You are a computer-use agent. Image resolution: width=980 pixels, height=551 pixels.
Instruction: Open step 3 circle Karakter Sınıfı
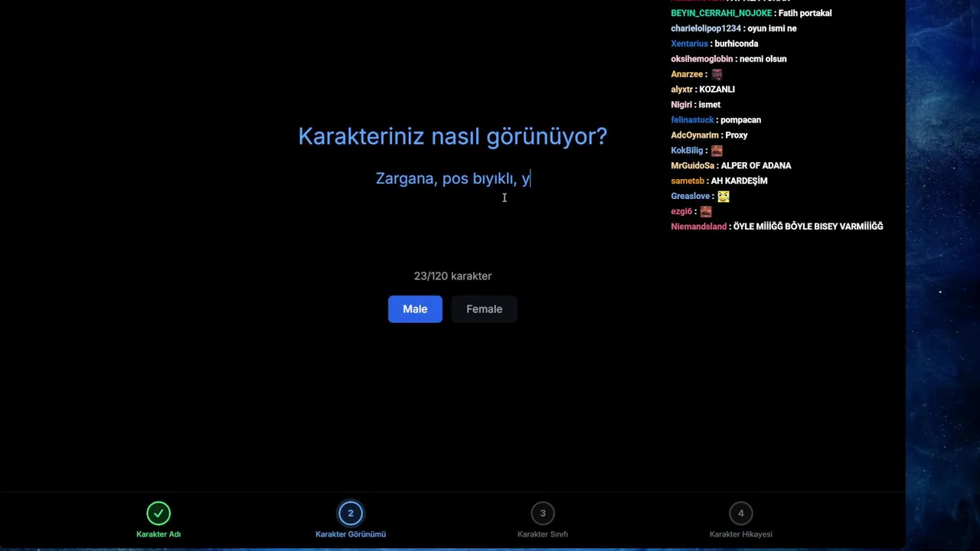[x=543, y=513]
